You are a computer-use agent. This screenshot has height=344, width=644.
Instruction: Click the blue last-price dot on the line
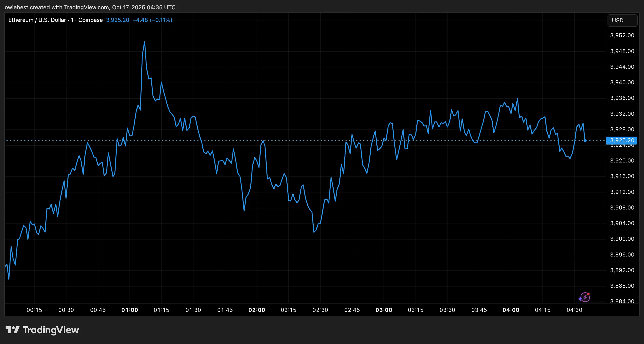click(585, 141)
